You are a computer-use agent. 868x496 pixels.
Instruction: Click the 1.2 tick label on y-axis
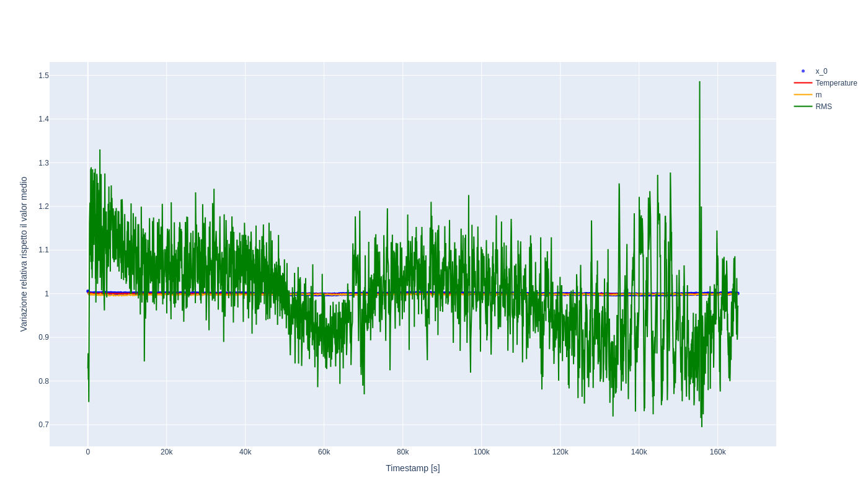click(43, 206)
